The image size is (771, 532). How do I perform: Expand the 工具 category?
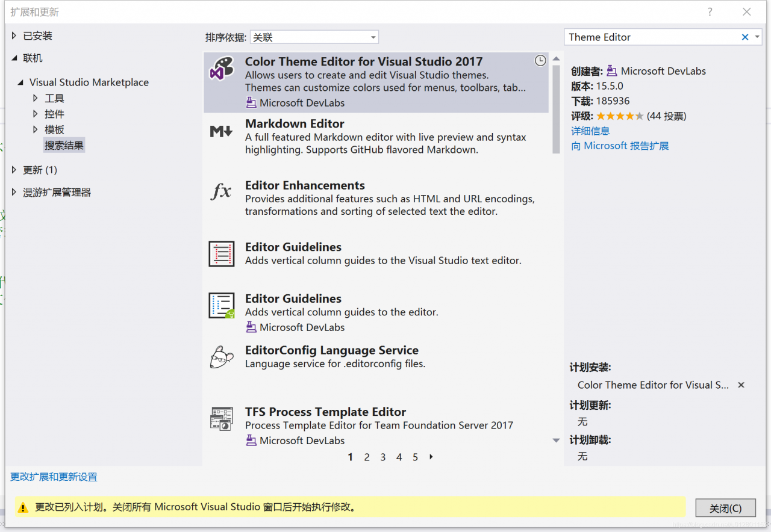(x=36, y=98)
